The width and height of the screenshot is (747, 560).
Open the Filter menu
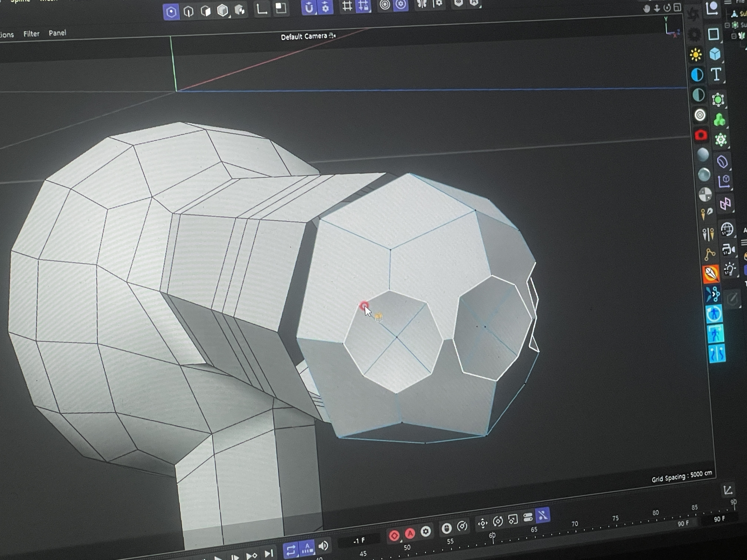(31, 34)
